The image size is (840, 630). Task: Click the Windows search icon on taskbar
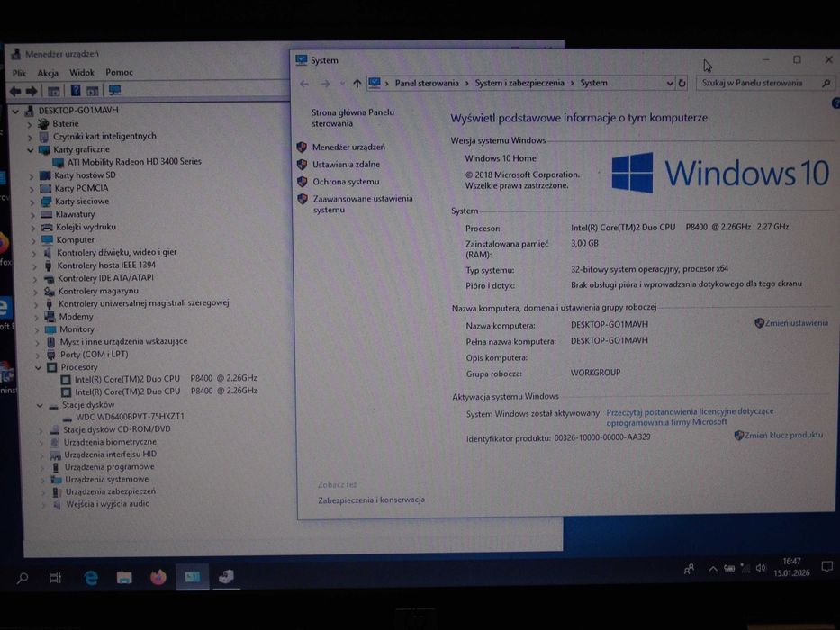coord(23,578)
